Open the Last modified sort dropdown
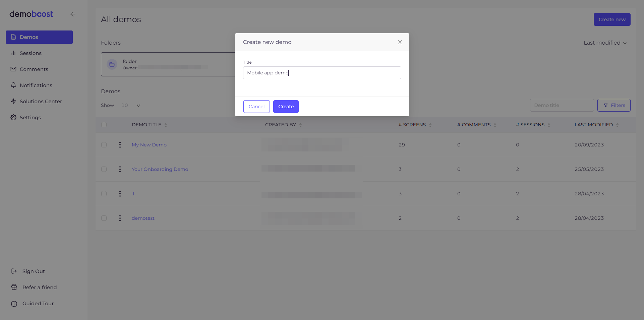The image size is (644, 320). [x=605, y=43]
